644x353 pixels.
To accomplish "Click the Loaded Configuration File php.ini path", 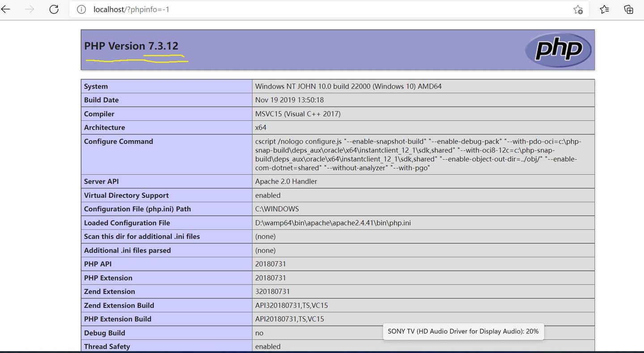I will point(333,222).
